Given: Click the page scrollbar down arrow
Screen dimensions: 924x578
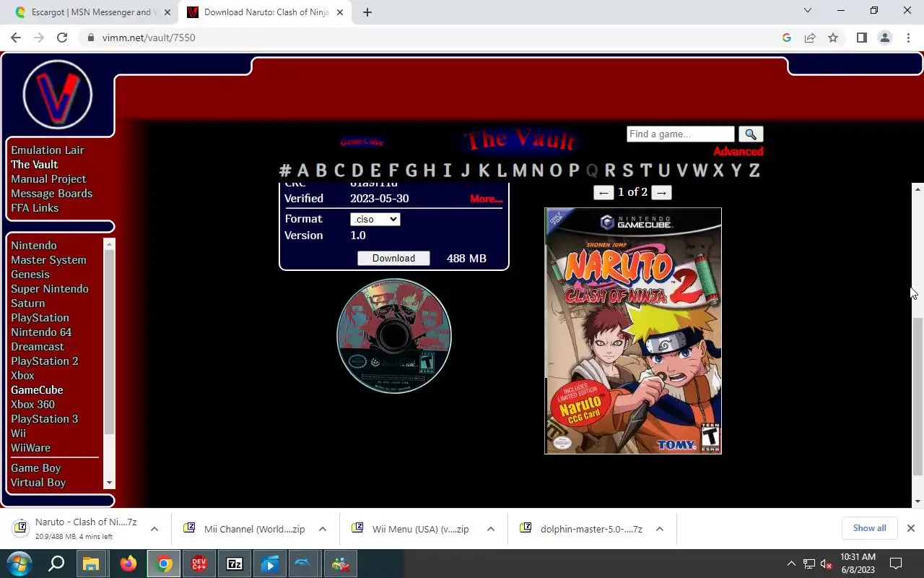Looking at the screenshot, I should tap(918, 501).
